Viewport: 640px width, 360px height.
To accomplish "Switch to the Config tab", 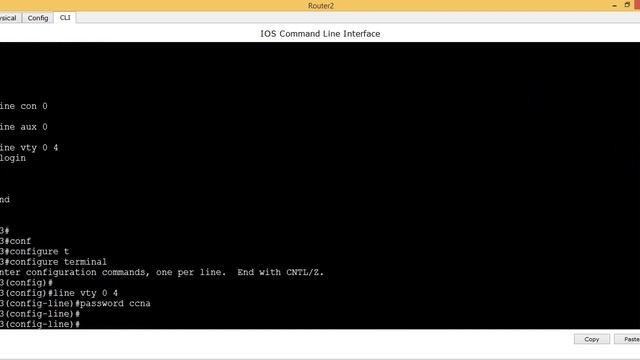I will 38,18.
